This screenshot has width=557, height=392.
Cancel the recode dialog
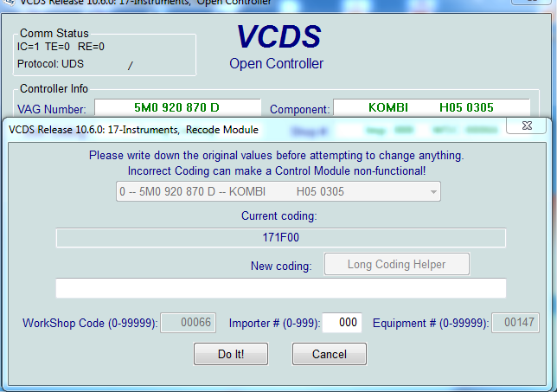330,354
